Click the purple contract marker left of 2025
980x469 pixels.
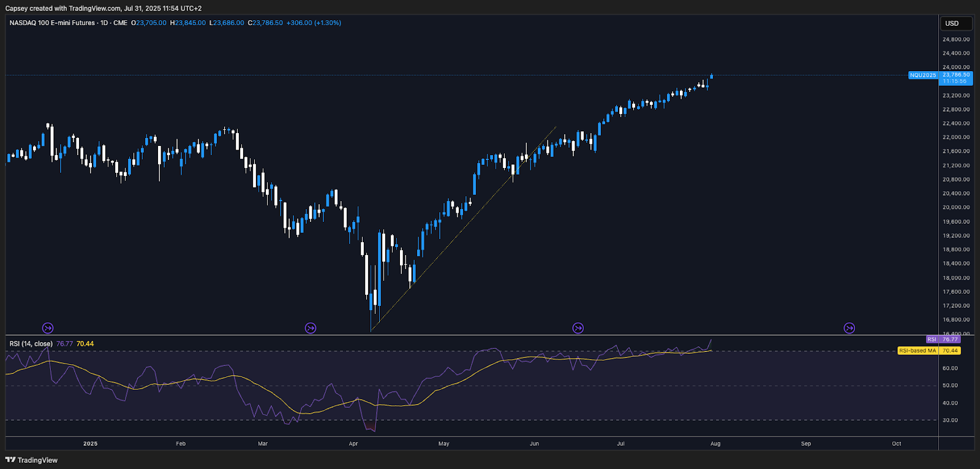(48, 328)
